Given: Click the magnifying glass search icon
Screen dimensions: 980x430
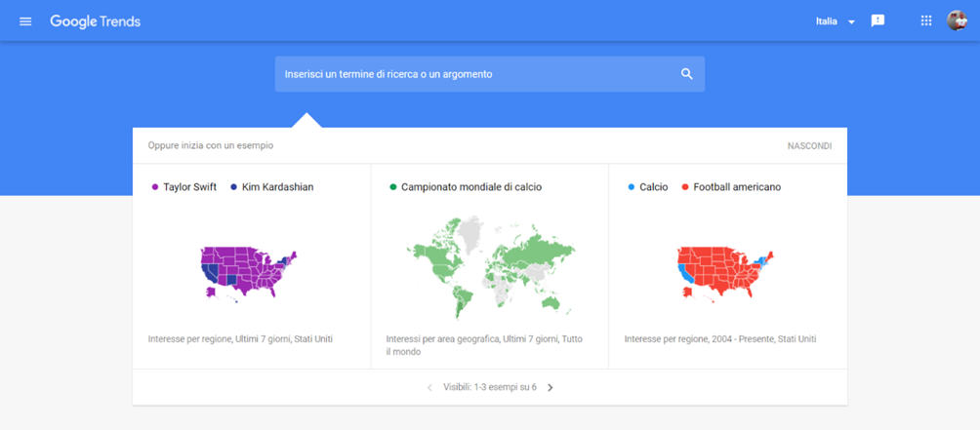Looking at the screenshot, I should click(687, 74).
